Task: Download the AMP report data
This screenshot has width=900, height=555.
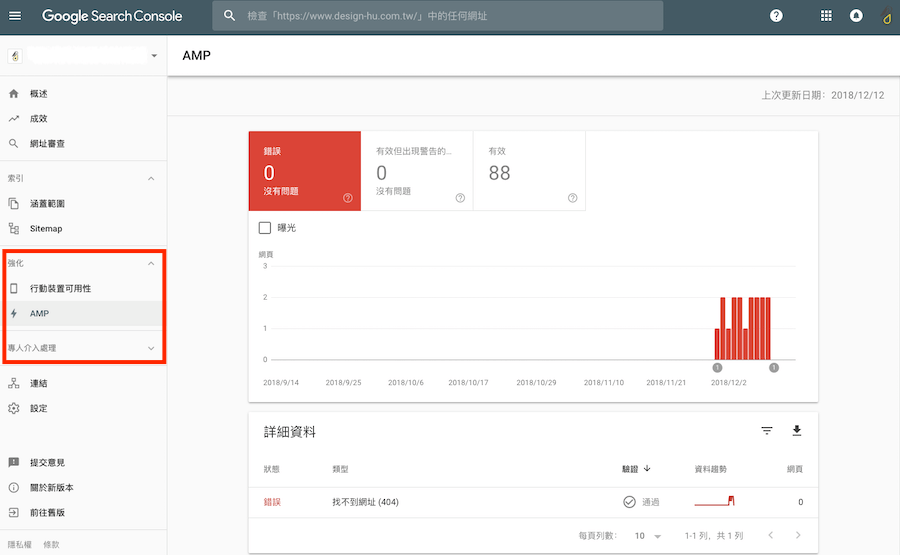Action: (x=797, y=431)
